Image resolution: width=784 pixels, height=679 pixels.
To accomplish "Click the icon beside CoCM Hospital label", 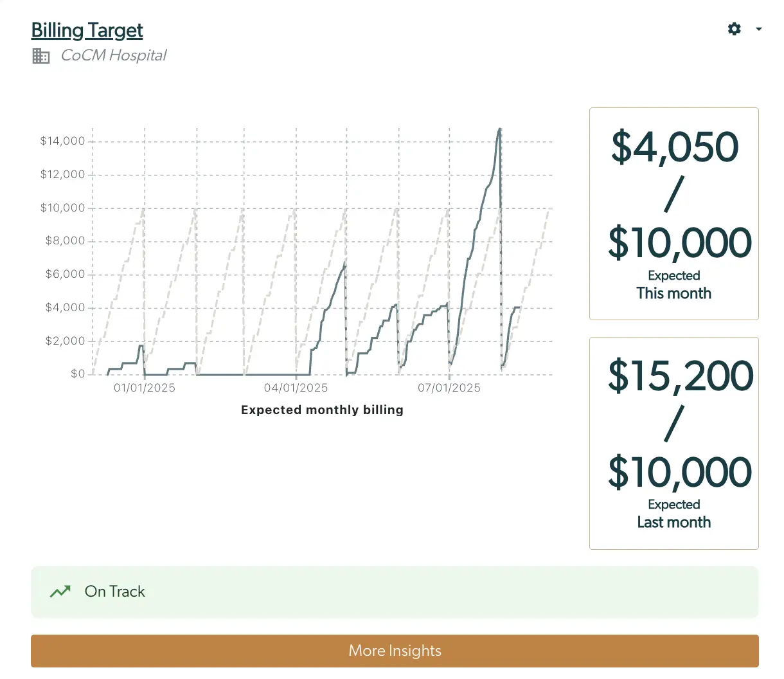I will (x=40, y=56).
